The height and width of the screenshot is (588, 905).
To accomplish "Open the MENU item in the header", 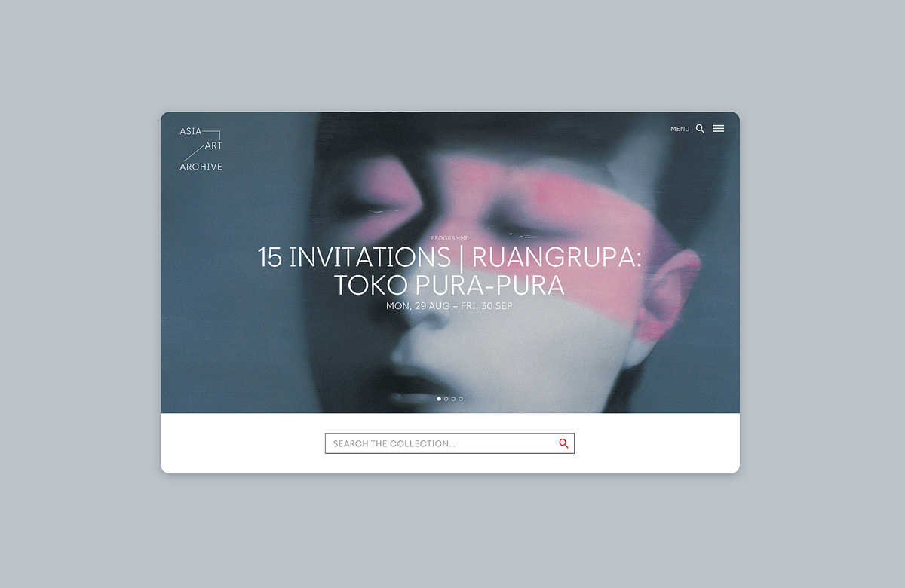I will (680, 128).
